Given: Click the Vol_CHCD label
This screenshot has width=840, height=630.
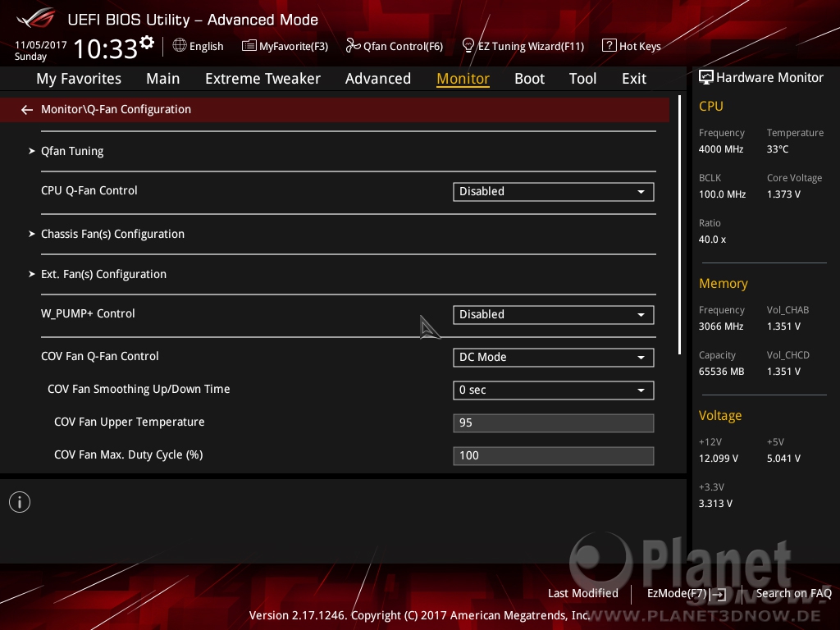Looking at the screenshot, I should click(x=788, y=355).
